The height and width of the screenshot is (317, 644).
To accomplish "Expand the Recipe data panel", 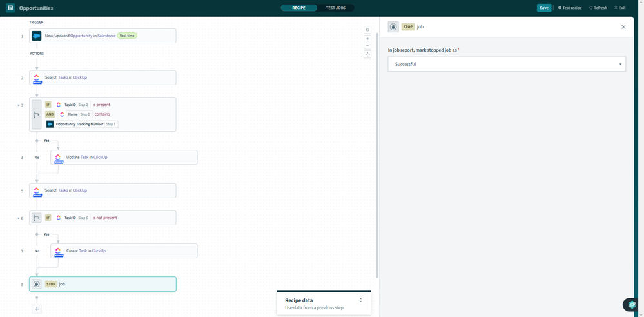I will (360, 300).
